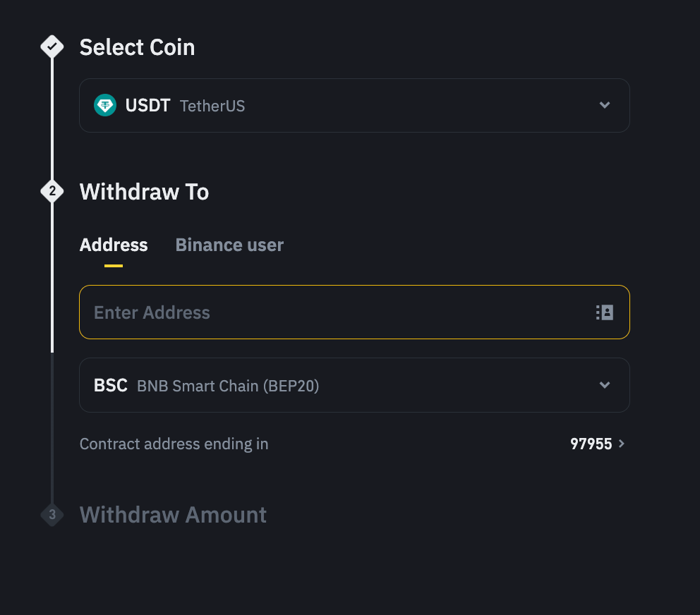The height and width of the screenshot is (615, 700).
Task: Expand the USDT coin dropdown chevron
Action: point(604,105)
